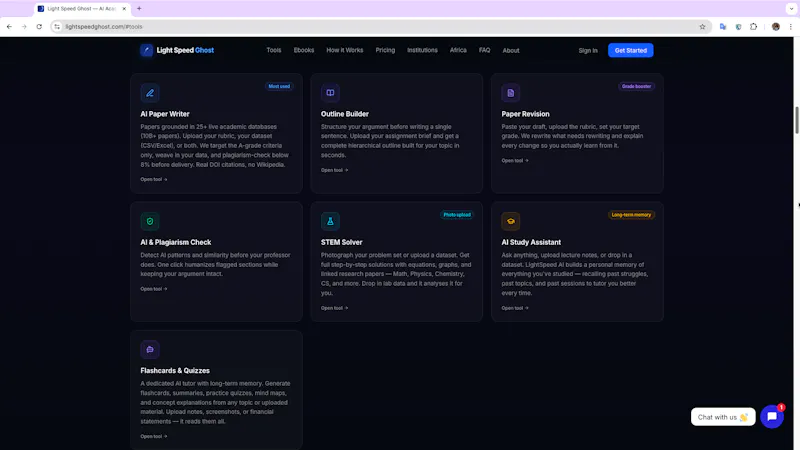
Task: Go forward with the browser forward arrow
Action: click(x=24, y=27)
